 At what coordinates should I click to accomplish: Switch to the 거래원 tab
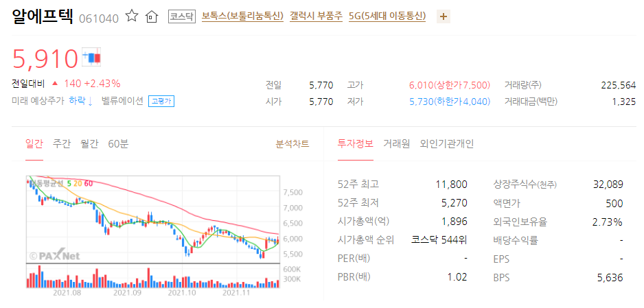[396, 144]
